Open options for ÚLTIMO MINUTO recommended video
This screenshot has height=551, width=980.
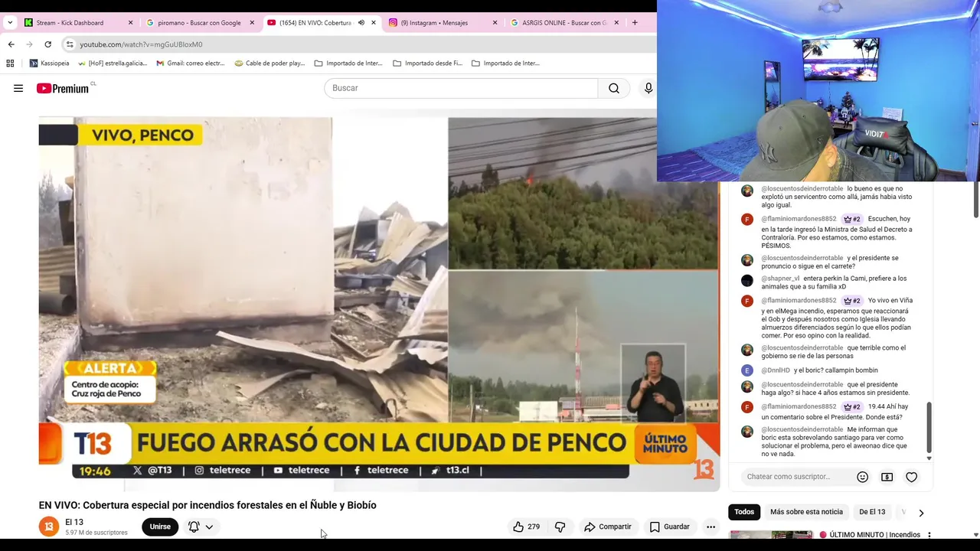929,535
